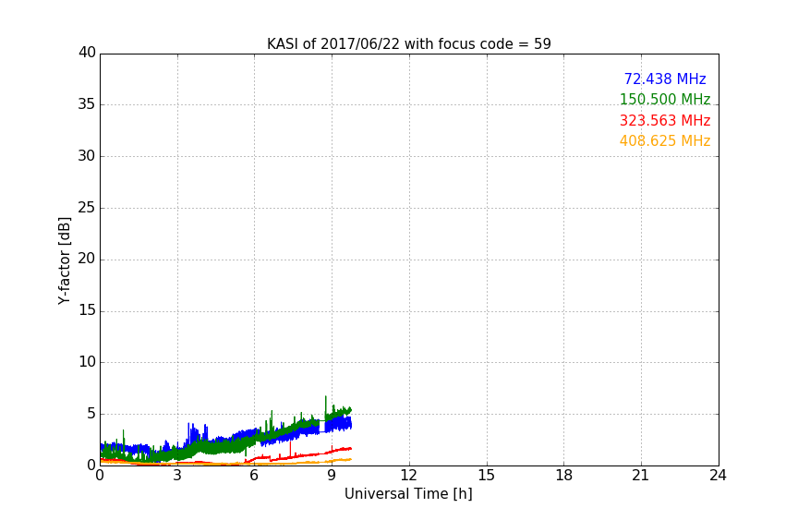Click the x-axis tick label '9'
This screenshot has height=532, width=798.
pyautogui.click(x=332, y=476)
